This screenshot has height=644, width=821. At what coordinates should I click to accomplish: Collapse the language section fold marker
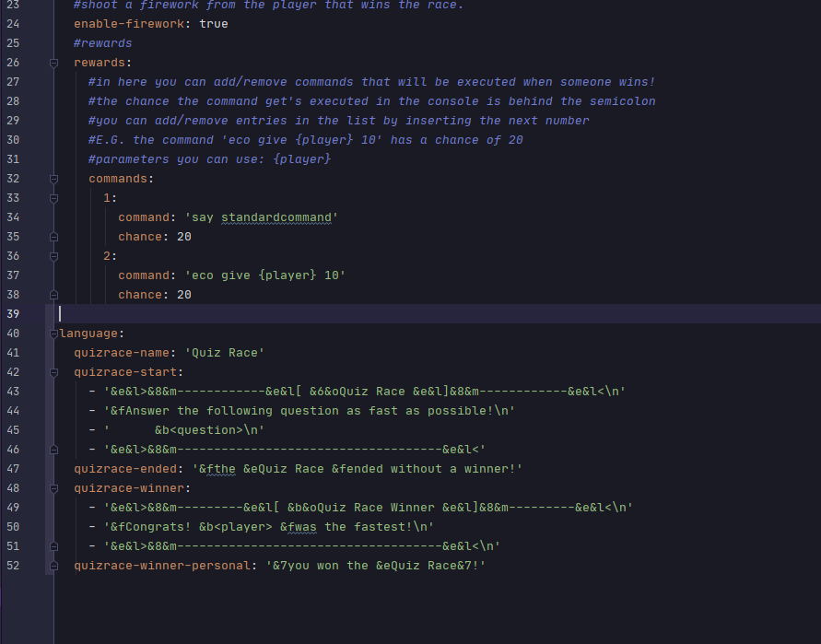pyautogui.click(x=53, y=334)
